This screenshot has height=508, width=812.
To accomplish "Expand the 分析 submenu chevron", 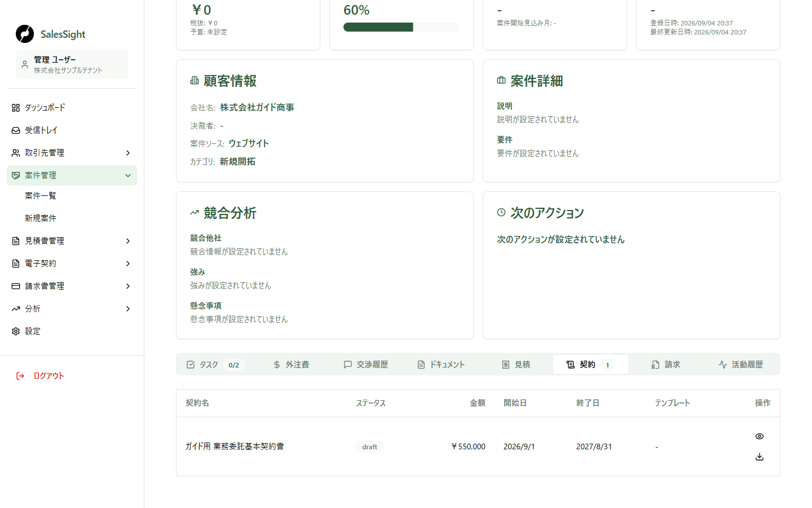I will click(128, 309).
